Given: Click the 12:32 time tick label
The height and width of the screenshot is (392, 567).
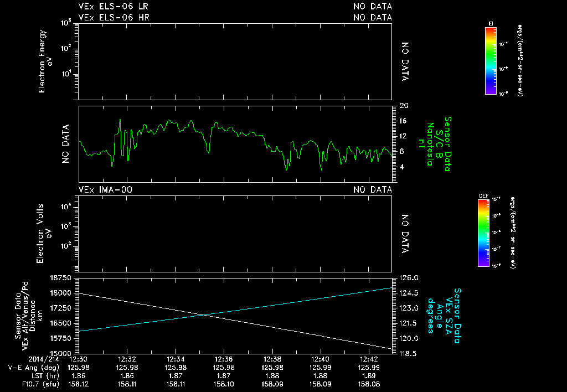Looking at the screenshot, I should 127,359.
